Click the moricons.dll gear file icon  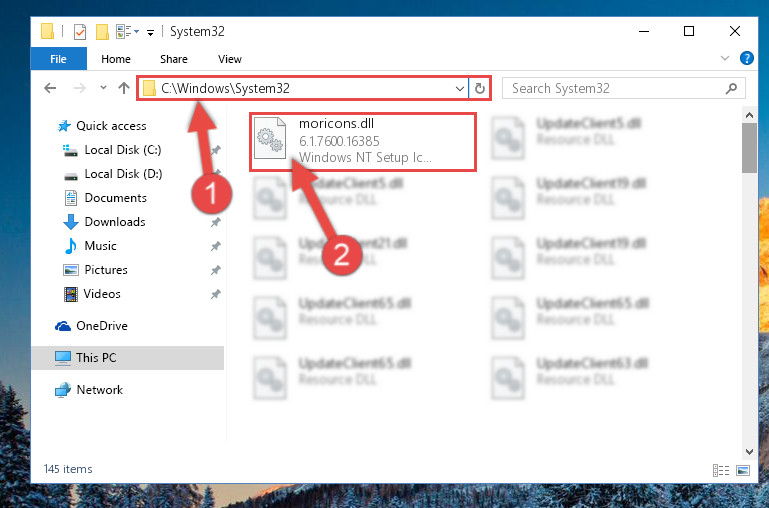tap(270, 138)
